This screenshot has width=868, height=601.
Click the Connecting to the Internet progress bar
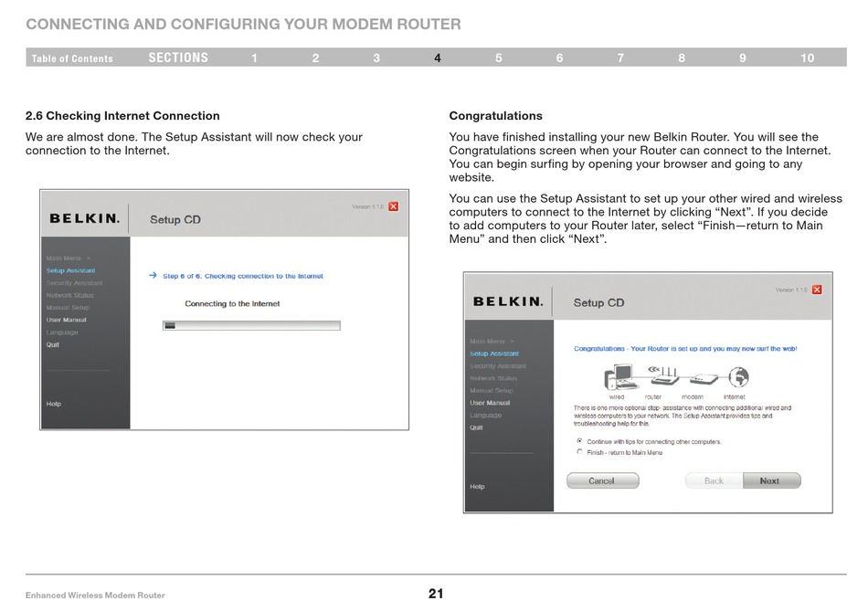coord(251,325)
